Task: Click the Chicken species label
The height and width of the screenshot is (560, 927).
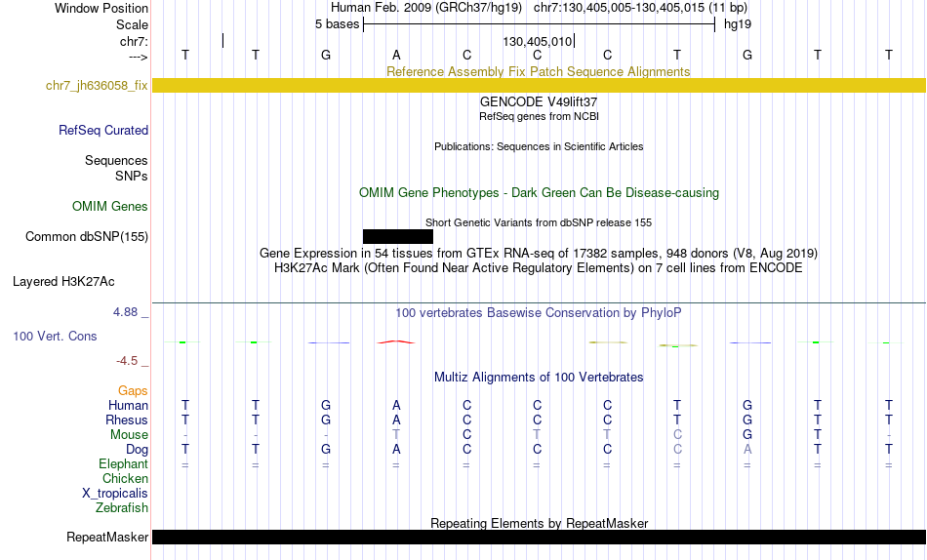Action: pyautogui.click(x=125, y=478)
